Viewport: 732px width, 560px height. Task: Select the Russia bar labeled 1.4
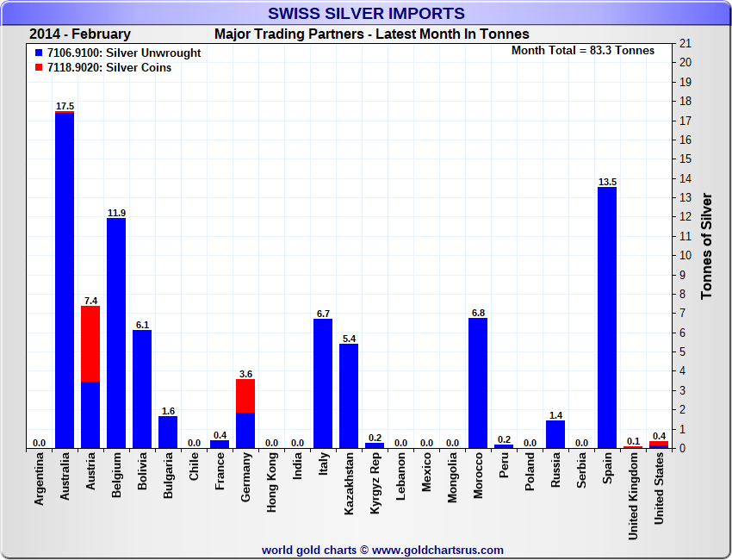(555, 434)
